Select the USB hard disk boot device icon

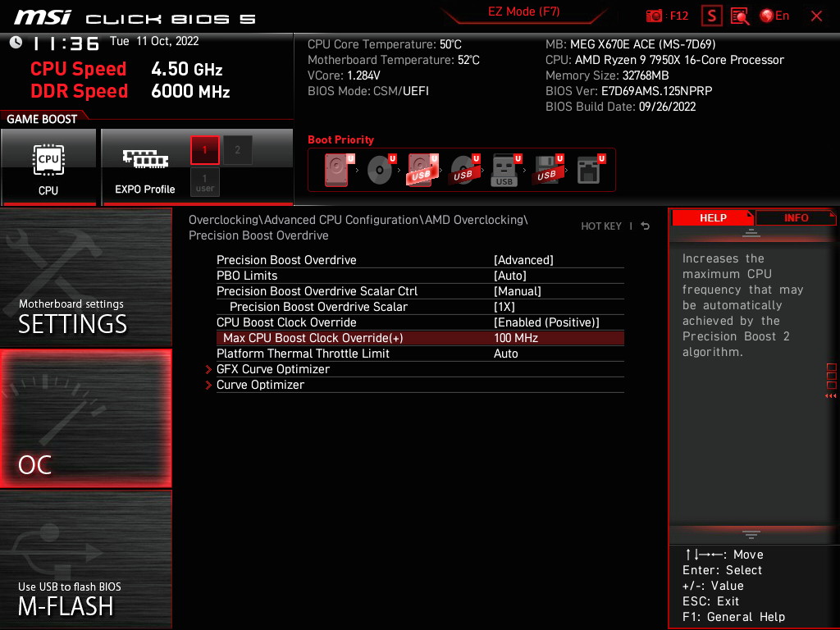coord(422,170)
